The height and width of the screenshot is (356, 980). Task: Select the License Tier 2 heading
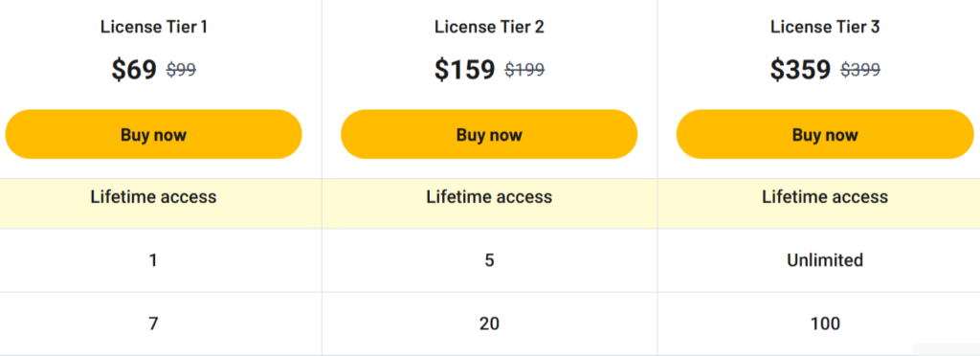point(489,27)
